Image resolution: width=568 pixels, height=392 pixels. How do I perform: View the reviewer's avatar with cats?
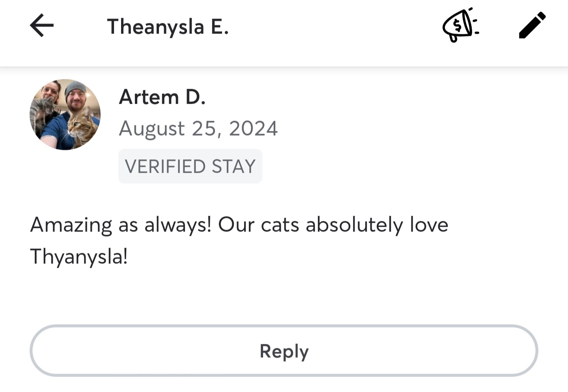65,114
